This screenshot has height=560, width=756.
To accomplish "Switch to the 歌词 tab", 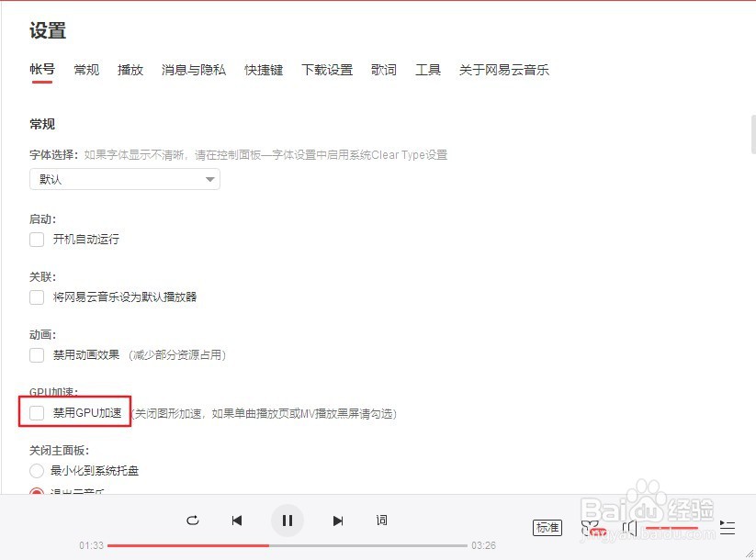I will click(x=384, y=70).
